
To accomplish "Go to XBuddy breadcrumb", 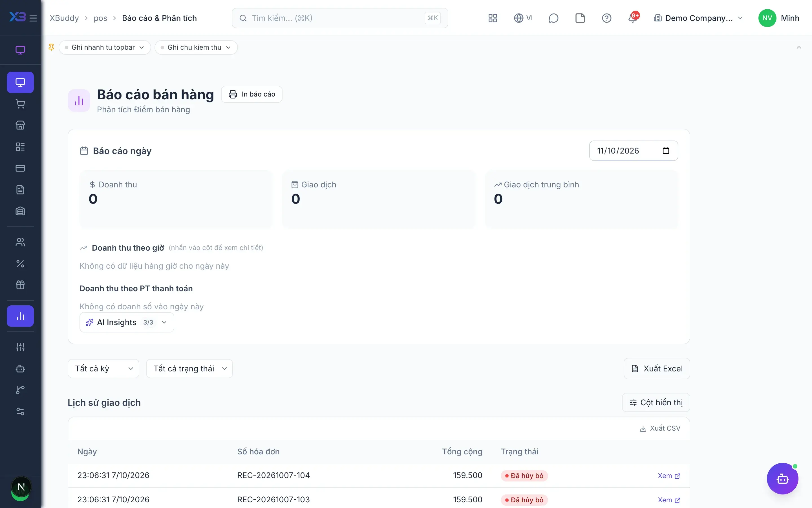I will 64,18.
